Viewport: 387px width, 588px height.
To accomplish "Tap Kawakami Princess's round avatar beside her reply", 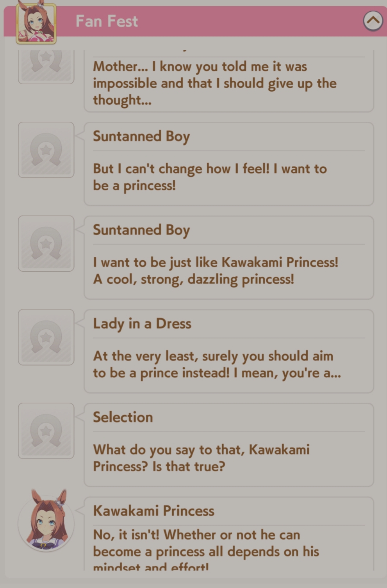I will click(x=46, y=522).
